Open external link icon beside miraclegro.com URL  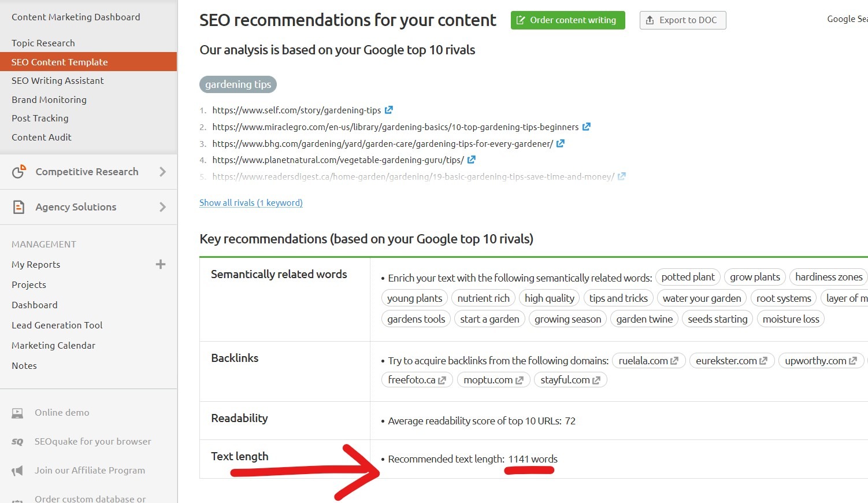587,127
